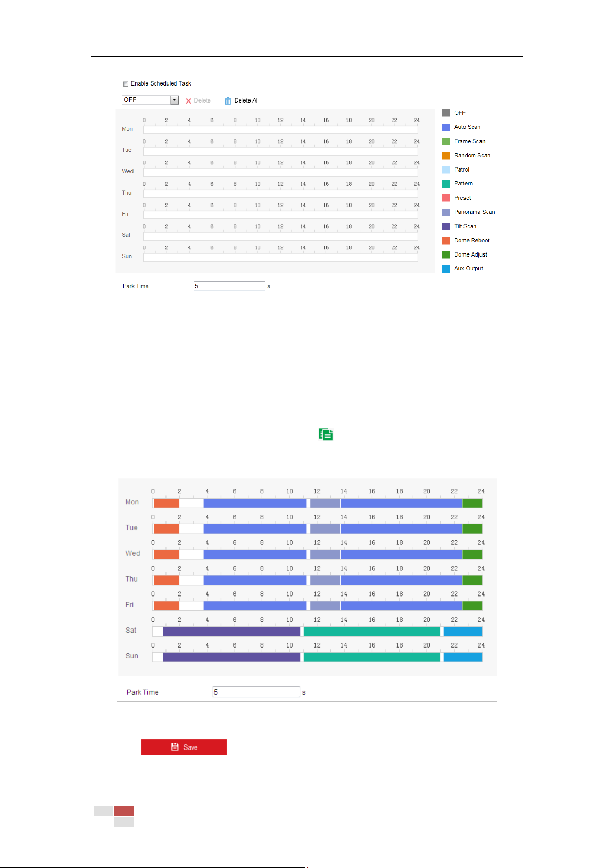Click the upper Park Time input field
The height and width of the screenshot is (868, 614).
point(229,286)
